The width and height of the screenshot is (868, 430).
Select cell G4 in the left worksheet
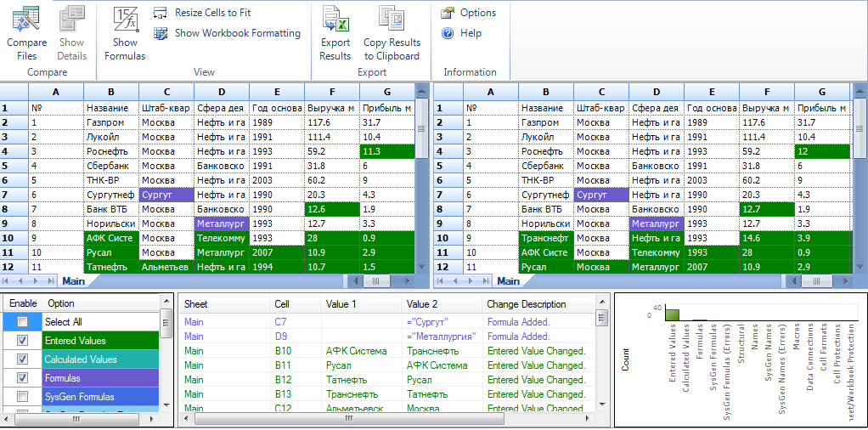pos(386,151)
